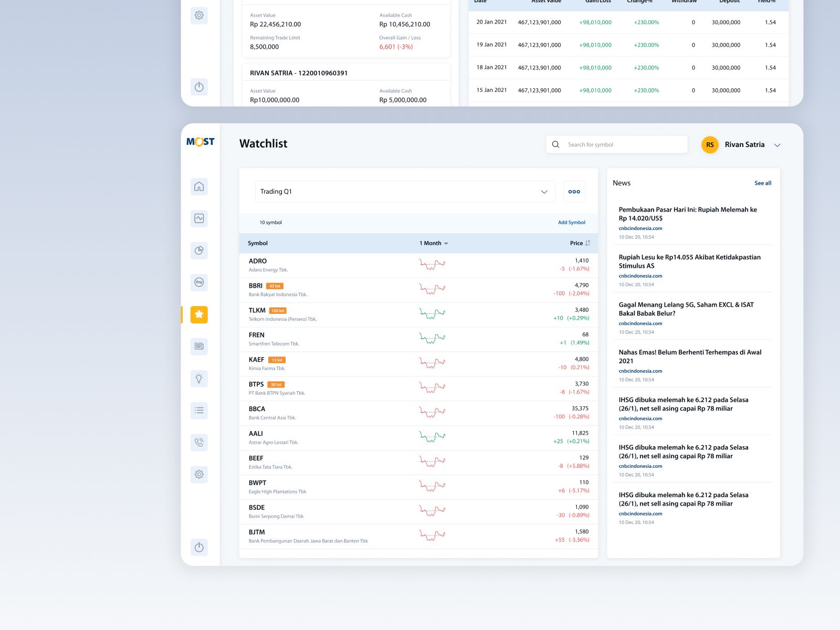The height and width of the screenshot is (630, 840).
Task: Click the 15 lot badge beside KAEF
Action: pos(277,360)
